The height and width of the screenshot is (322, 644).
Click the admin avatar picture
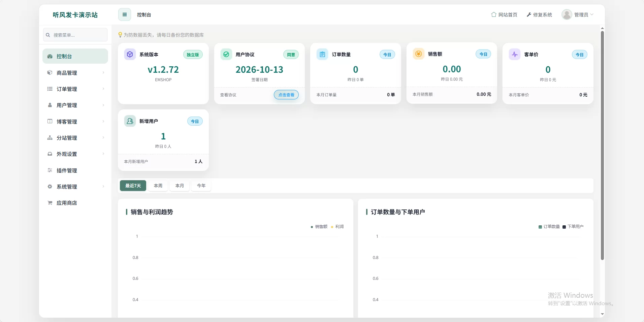[x=567, y=14]
